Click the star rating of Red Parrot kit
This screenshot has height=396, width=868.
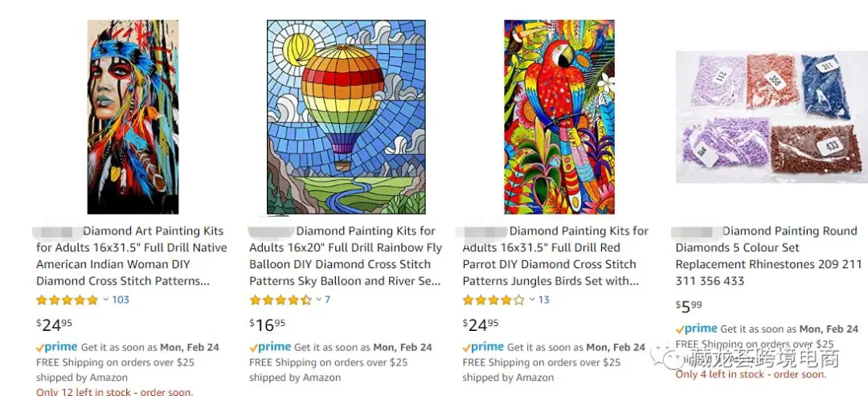click(493, 300)
